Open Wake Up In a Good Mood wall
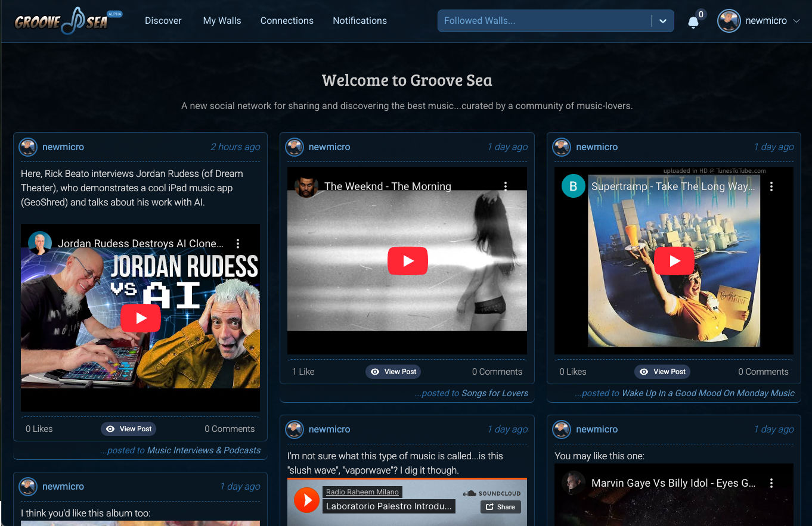The width and height of the screenshot is (812, 526). click(x=708, y=393)
